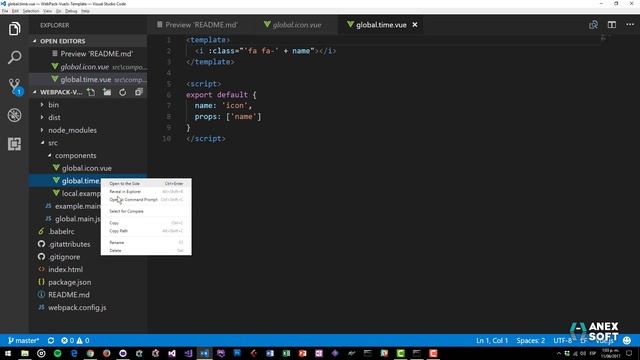Open the Explorer view in activity bar
The height and width of the screenshot is (360, 640).
(x=14, y=29)
